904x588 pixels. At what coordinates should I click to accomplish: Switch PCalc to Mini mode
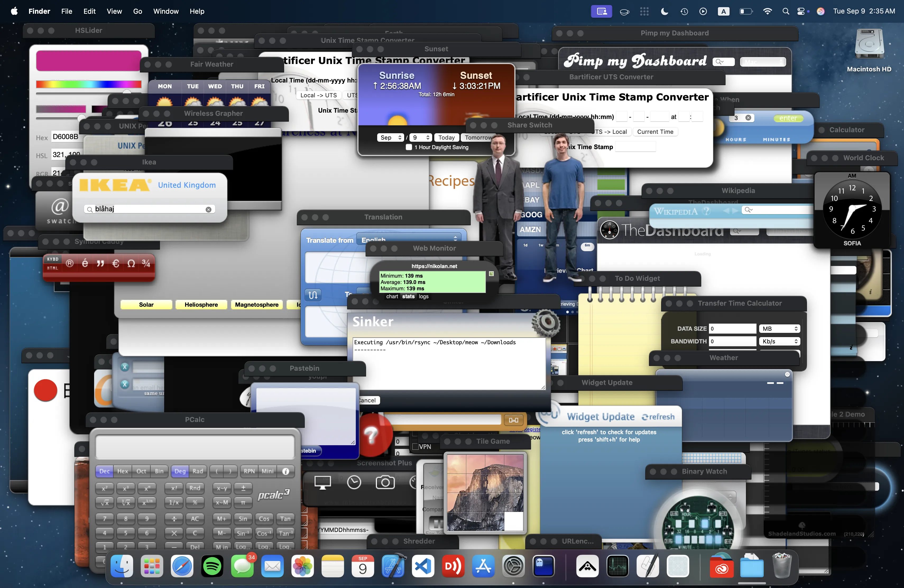[267, 471]
